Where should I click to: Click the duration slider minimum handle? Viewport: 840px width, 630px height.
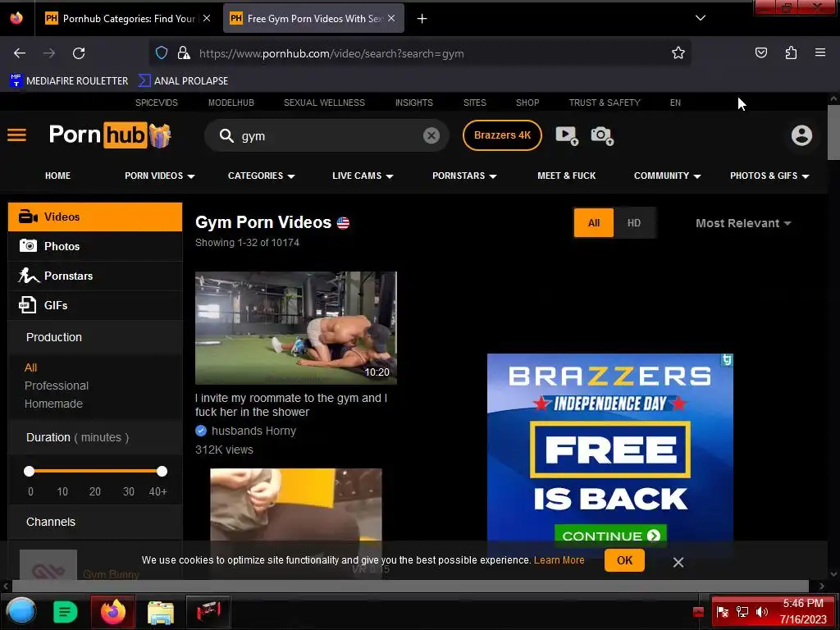point(29,472)
